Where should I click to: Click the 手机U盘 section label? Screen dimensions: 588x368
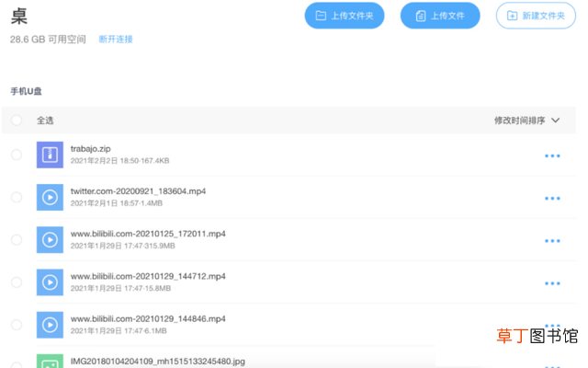pyautogui.click(x=26, y=91)
